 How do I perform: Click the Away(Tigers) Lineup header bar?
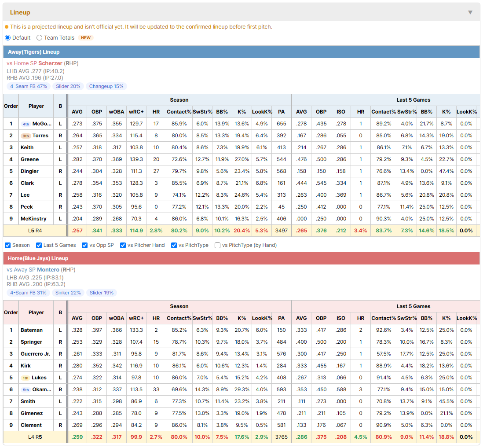click(x=241, y=52)
